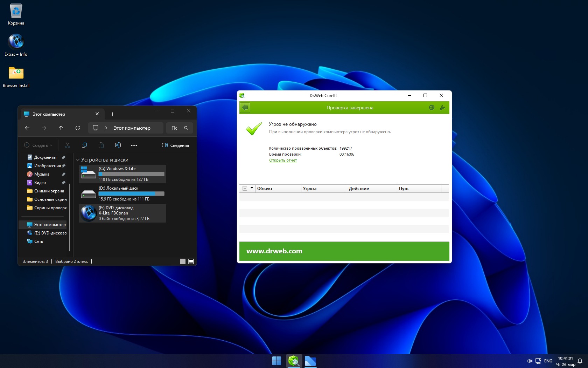Click the Details pane button
The image size is (588, 368).
coord(175,145)
